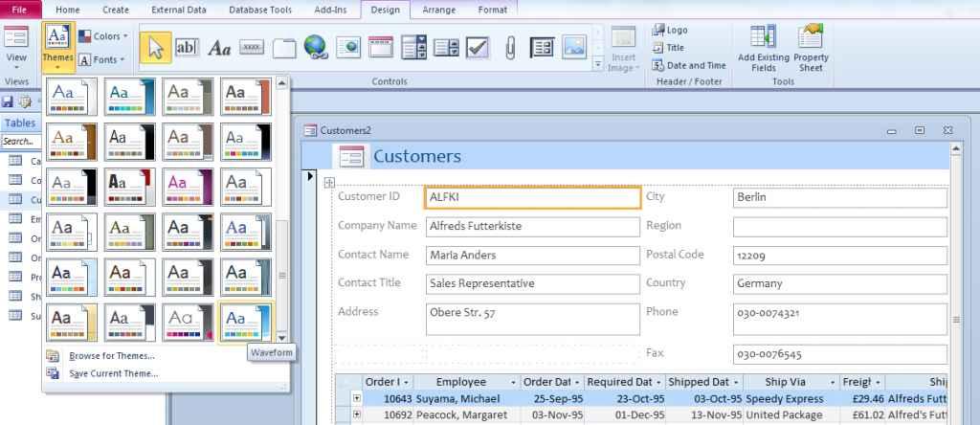980x425 pixels.
Task: Click the Company Name input field
Action: 532,227
